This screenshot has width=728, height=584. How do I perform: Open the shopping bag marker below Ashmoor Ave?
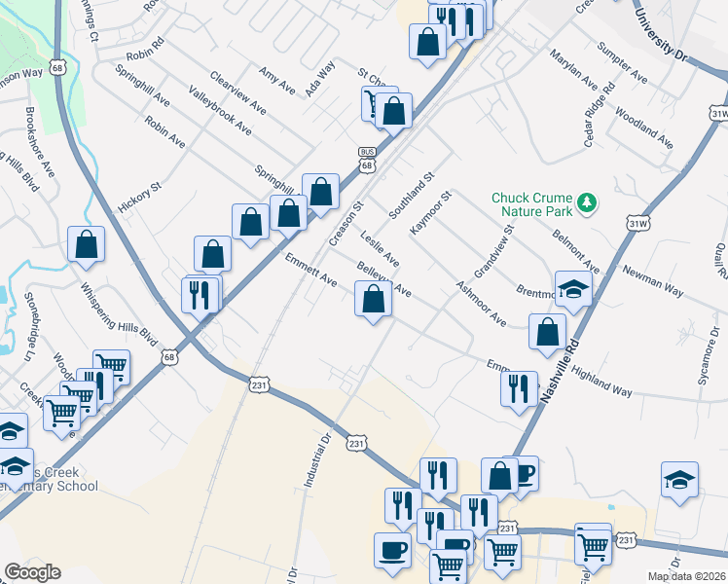pos(547,333)
